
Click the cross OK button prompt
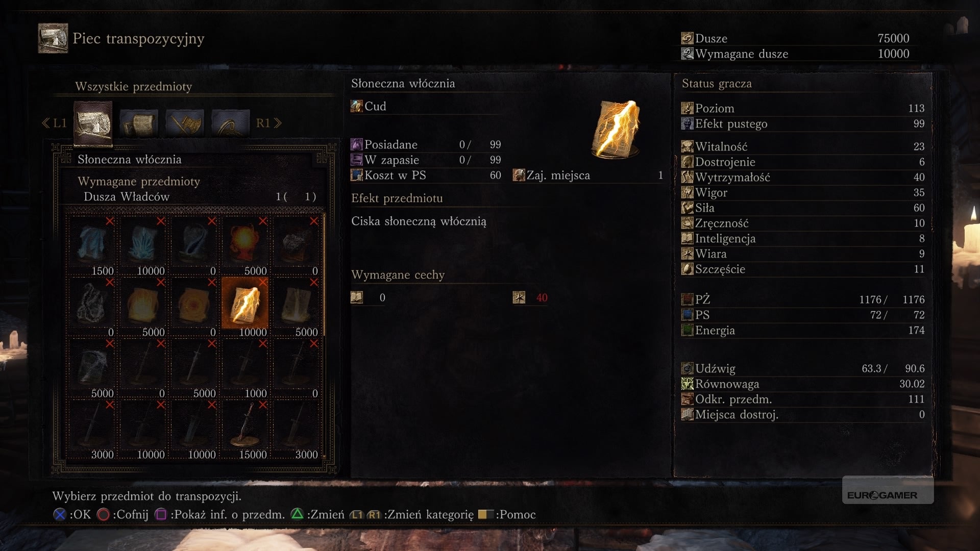72,514
